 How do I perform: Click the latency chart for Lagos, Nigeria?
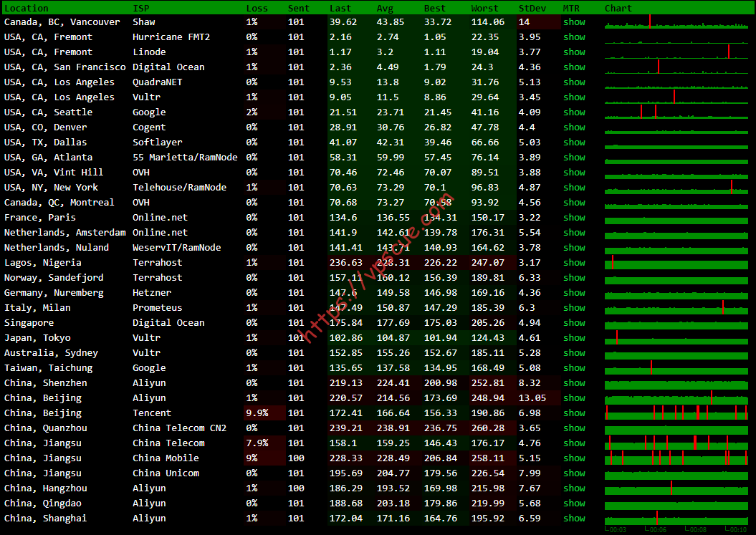coord(676,262)
